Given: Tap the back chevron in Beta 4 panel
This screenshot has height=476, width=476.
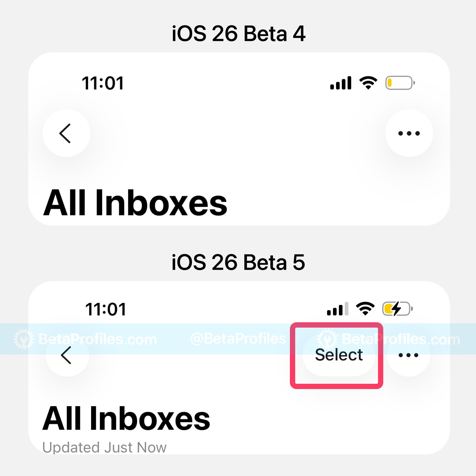Looking at the screenshot, I should coord(66,133).
